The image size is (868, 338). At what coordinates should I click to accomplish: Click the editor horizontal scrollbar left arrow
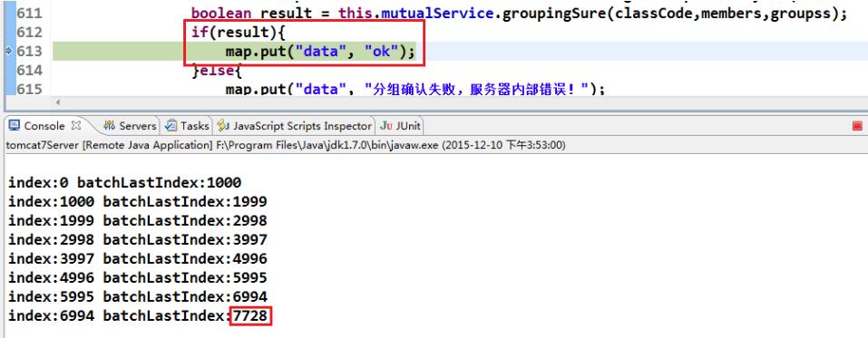pos(57,101)
